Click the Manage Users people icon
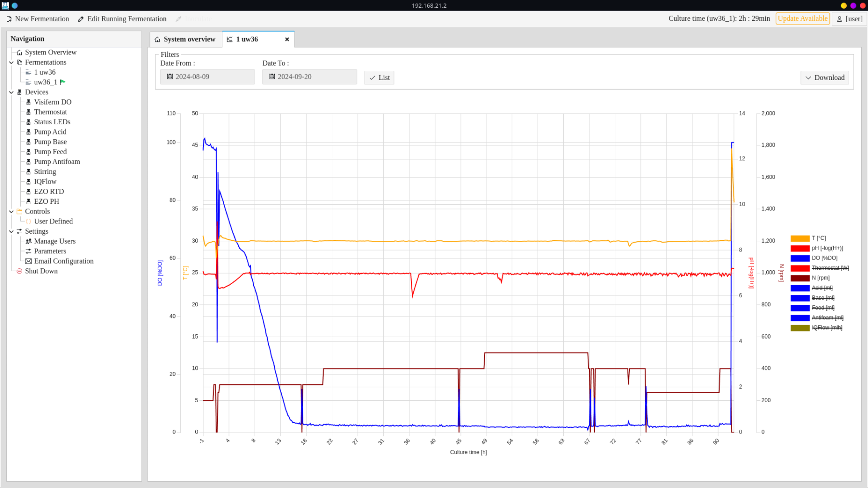868x488 pixels. pos(28,241)
